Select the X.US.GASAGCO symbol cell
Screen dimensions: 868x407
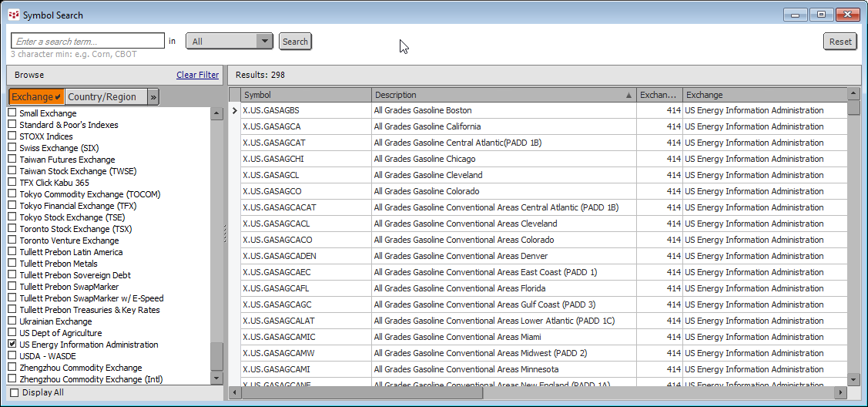(x=306, y=192)
